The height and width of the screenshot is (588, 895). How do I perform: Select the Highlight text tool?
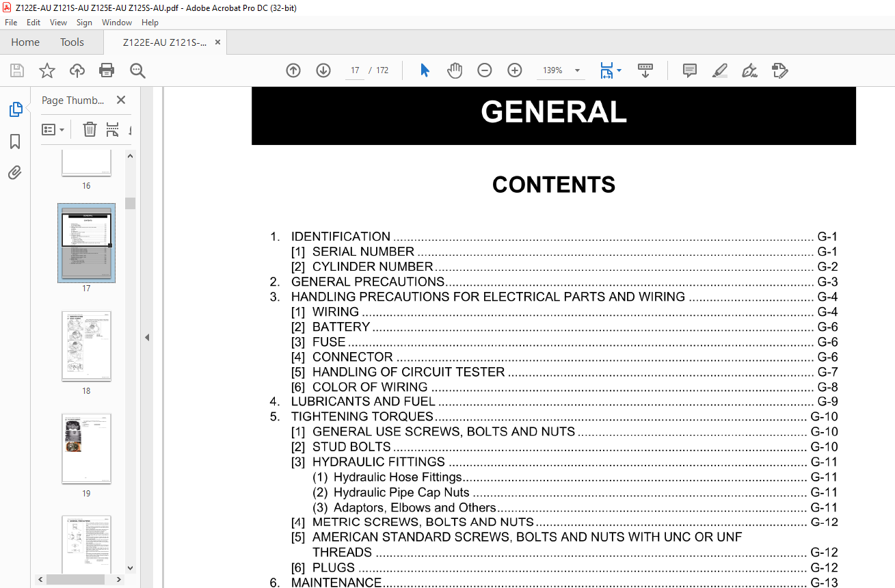719,70
